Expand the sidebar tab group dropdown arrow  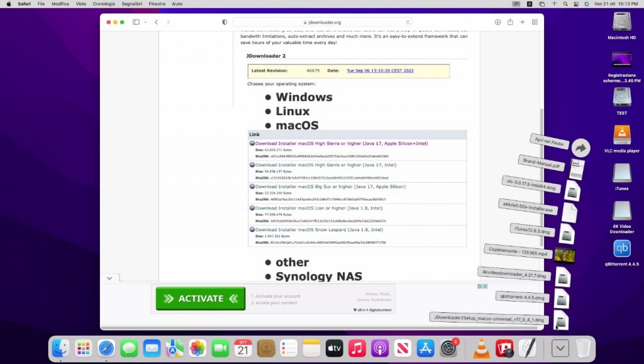[x=145, y=22]
